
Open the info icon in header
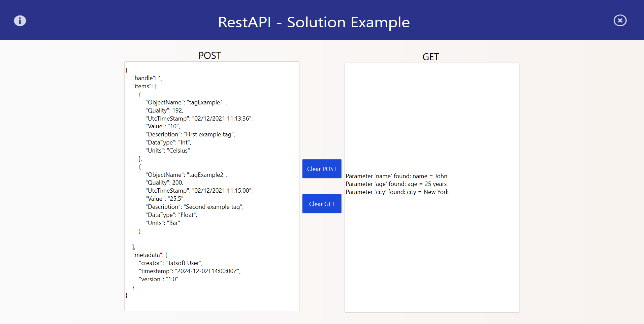(x=20, y=21)
